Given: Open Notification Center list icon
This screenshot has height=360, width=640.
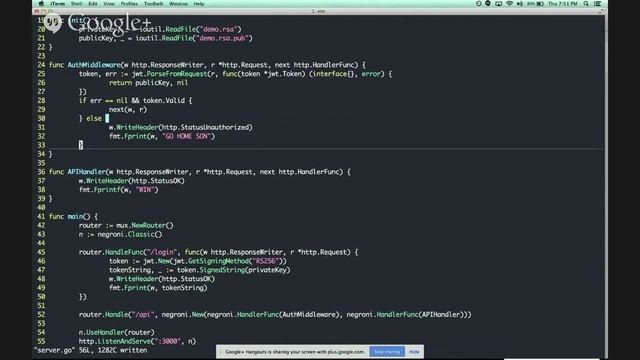Looking at the screenshot, I should pos(598,4).
